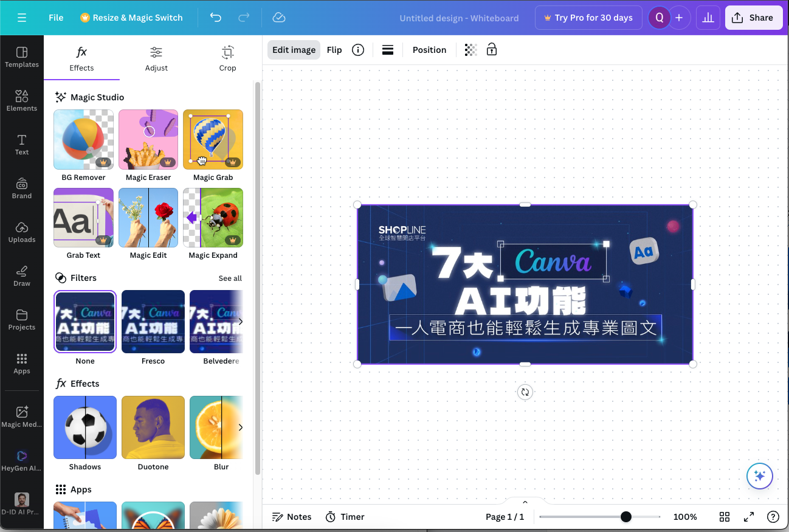789x532 pixels.
Task: Click See all filters link
Action: tap(230, 278)
